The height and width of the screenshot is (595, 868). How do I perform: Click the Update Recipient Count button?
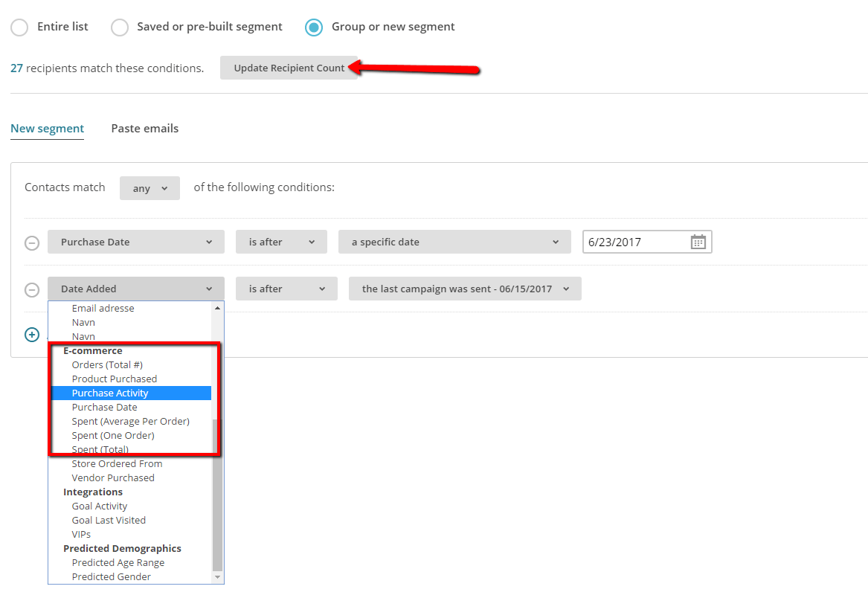289,68
